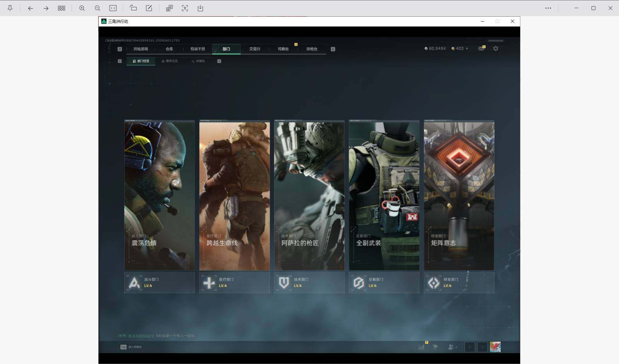Click the plus next to 400 currency

click(x=467, y=49)
